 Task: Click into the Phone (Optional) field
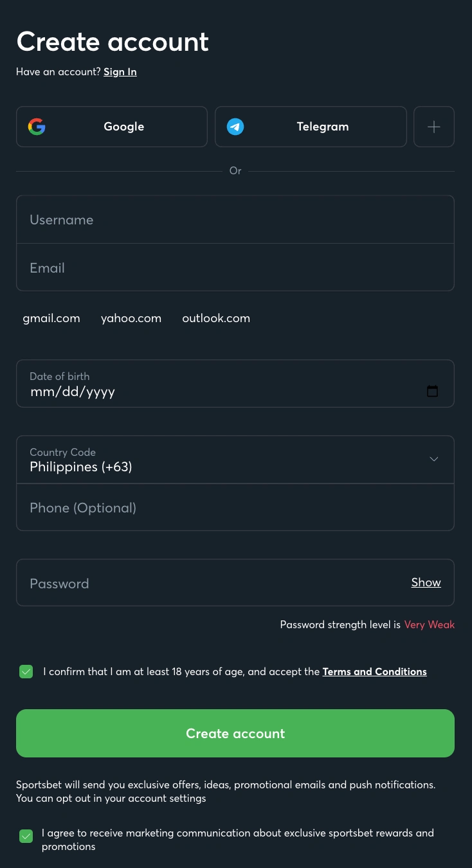[235, 508]
